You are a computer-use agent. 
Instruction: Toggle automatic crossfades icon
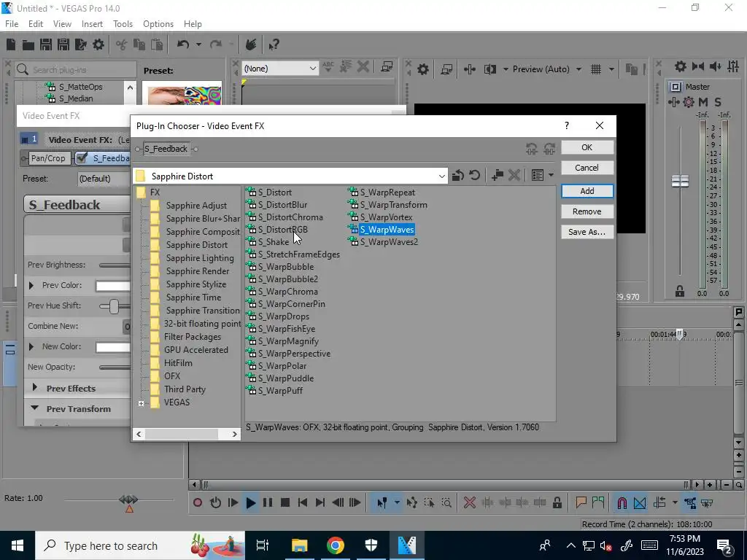click(640, 502)
